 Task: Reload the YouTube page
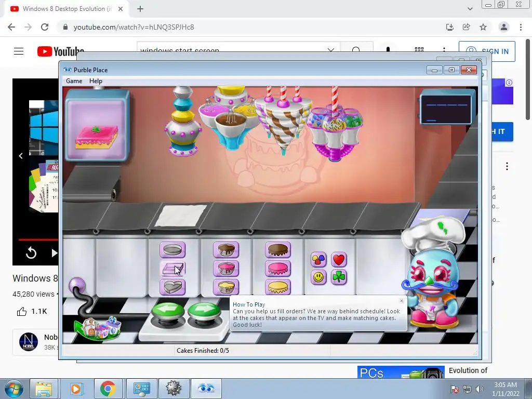(x=45, y=27)
